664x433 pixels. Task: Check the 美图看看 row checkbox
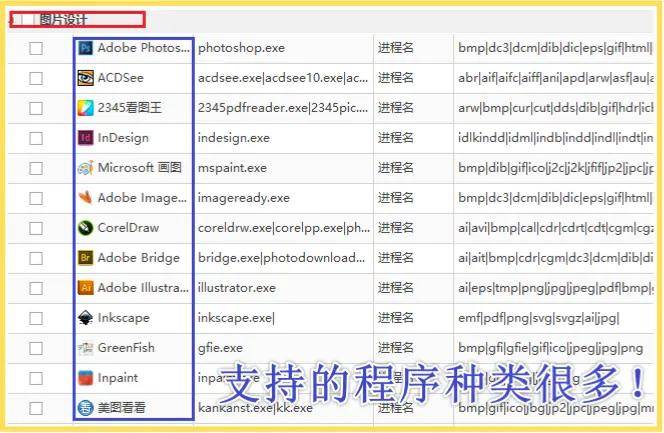(36, 408)
